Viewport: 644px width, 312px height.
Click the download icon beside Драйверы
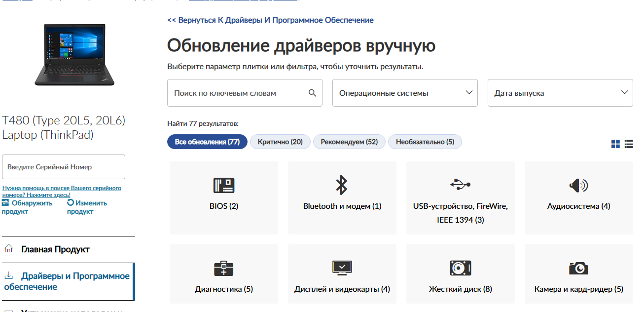click(8, 275)
